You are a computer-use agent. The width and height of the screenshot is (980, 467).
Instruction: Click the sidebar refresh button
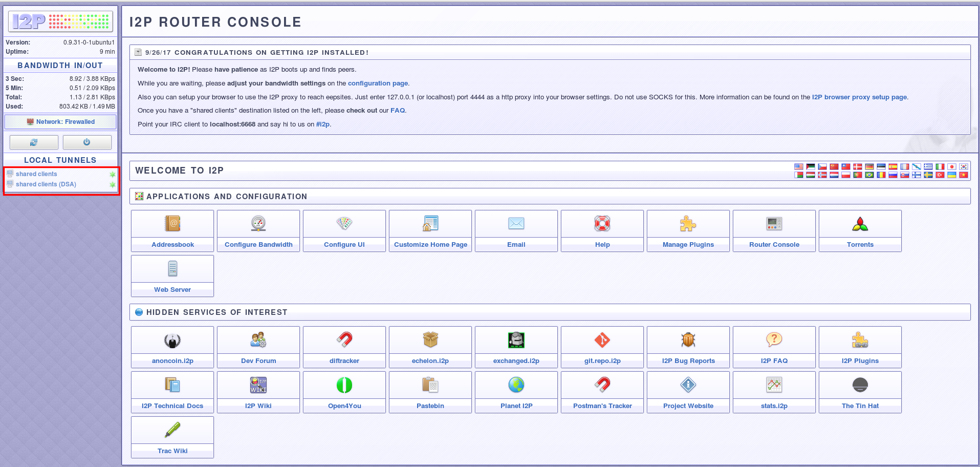pyautogui.click(x=34, y=142)
